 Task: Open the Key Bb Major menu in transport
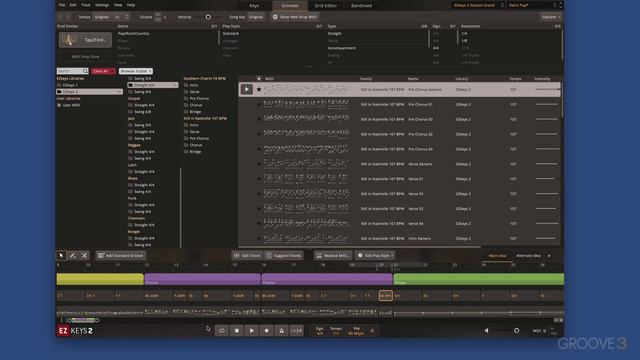coord(356,331)
